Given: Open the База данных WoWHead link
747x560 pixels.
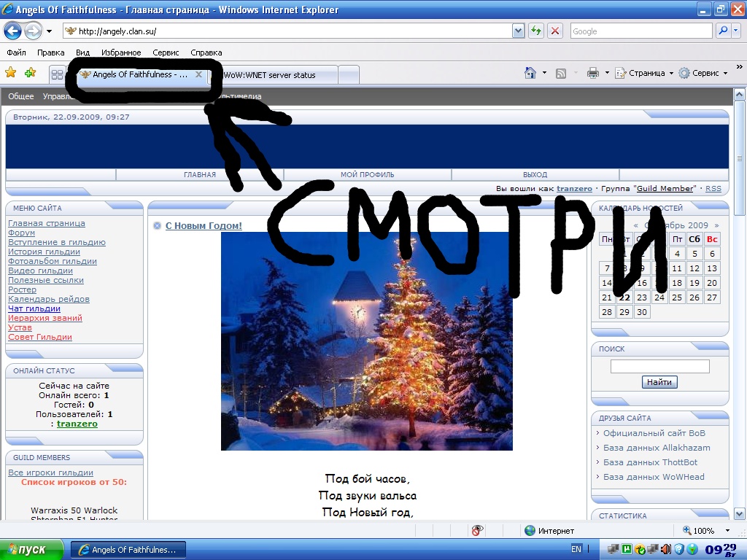Looking at the screenshot, I should pos(654,477).
